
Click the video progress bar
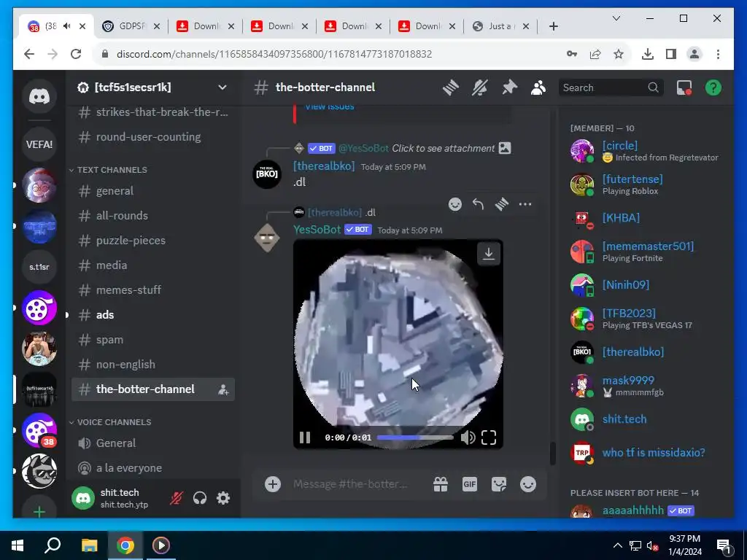(x=415, y=437)
